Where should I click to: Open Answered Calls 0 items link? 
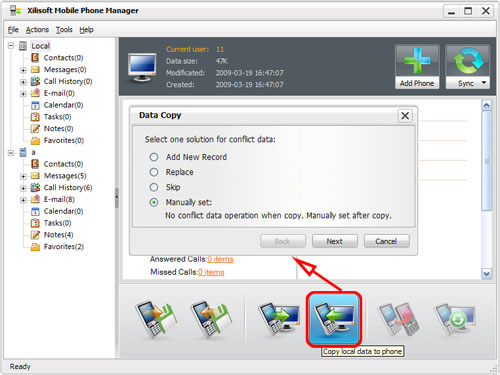pyautogui.click(x=220, y=259)
